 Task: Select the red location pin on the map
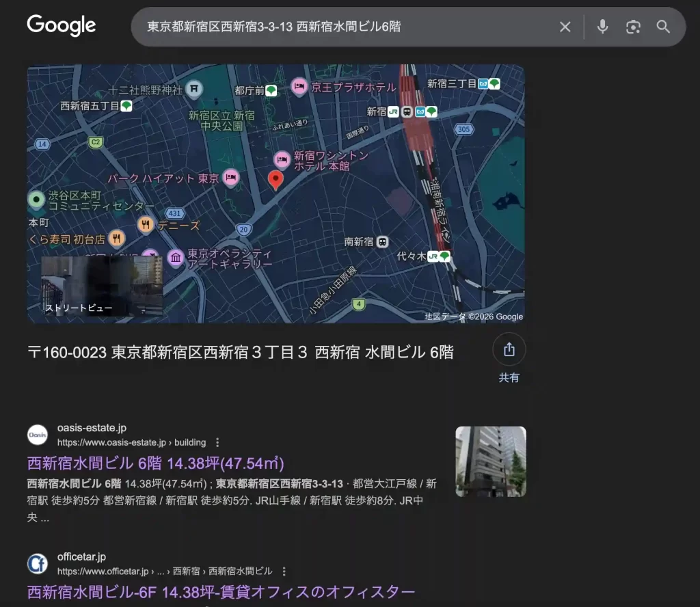pyautogui.click(x=275, y=180)
